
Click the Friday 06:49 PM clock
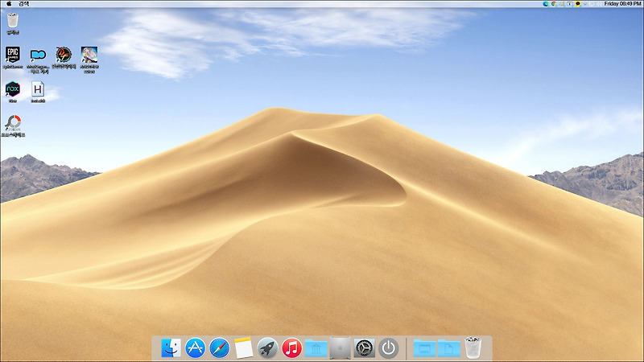tap(622, 4)
